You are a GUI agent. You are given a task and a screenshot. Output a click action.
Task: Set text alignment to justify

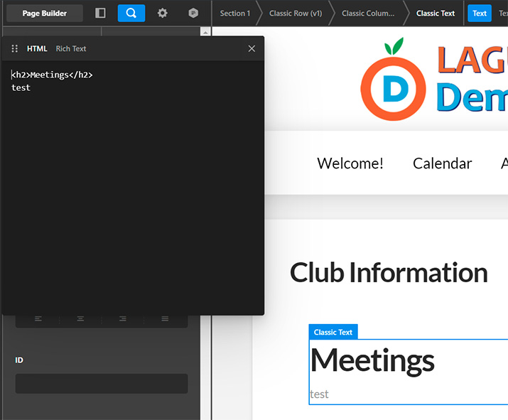(165, 319)
